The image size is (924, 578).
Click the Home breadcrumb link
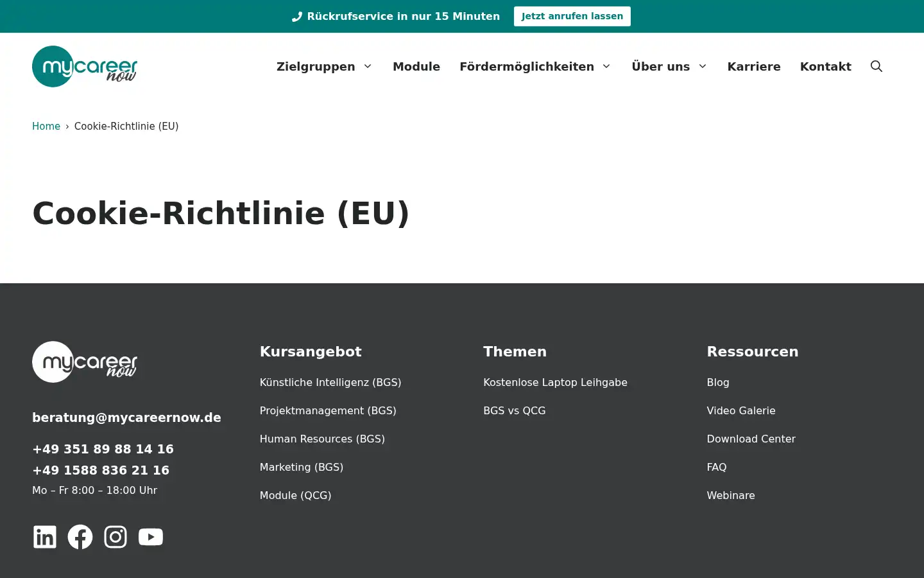tap(46, 126)
